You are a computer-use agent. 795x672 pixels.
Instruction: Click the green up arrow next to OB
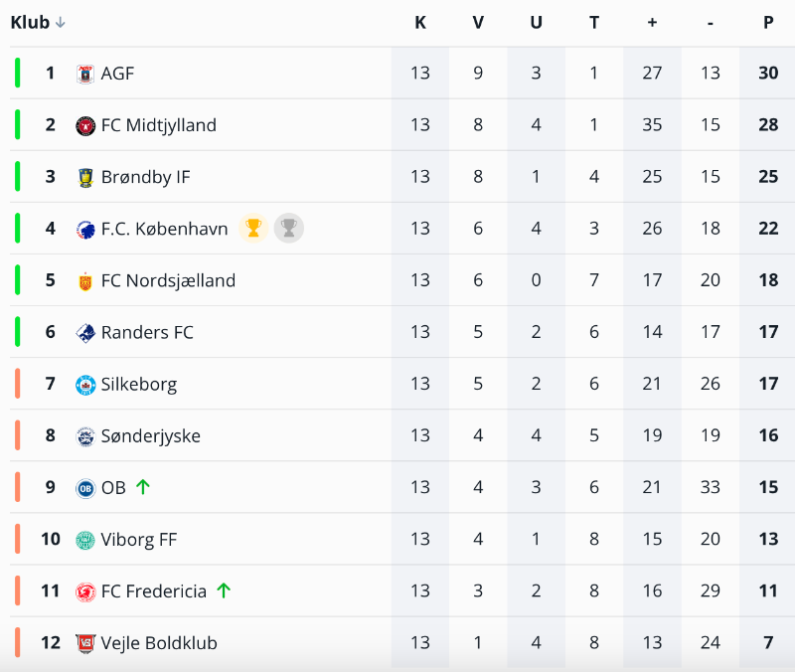click(143, 487)
